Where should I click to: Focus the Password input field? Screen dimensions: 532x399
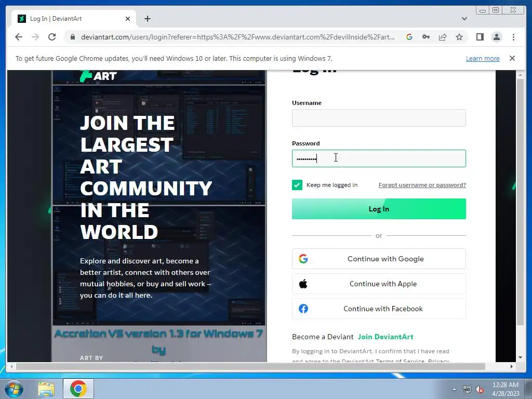(x=379, y=158)
